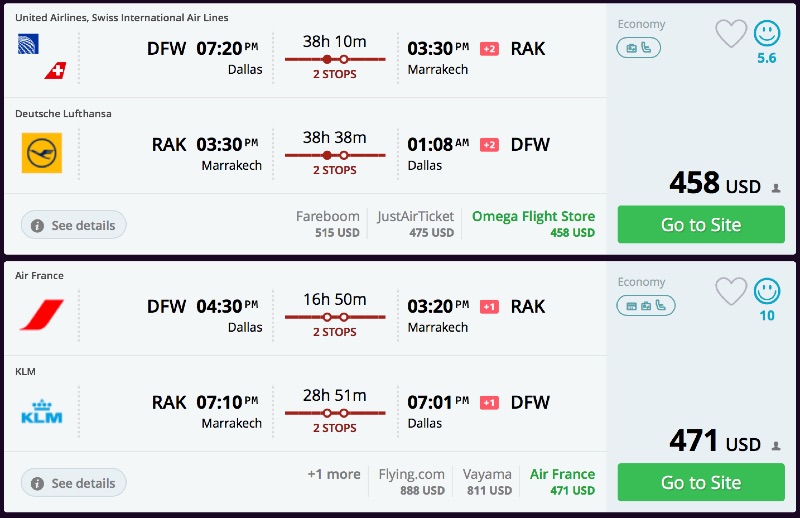
Task: Select the JustAirTicket 475 USD offer
Action: (415, 224)
